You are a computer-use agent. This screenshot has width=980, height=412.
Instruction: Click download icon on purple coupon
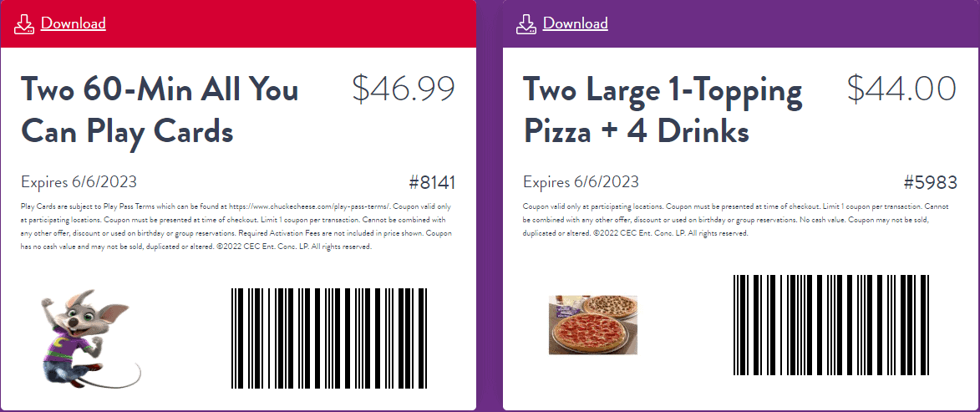526,23
